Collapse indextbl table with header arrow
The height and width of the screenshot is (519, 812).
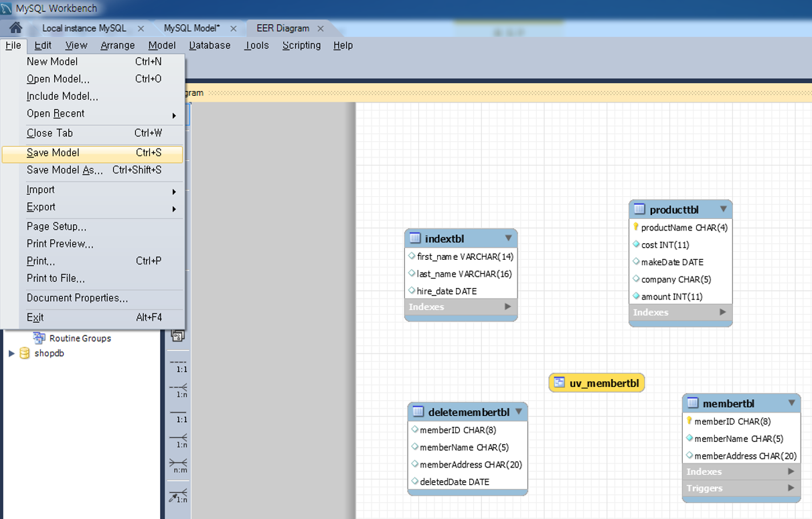[508, 238]
